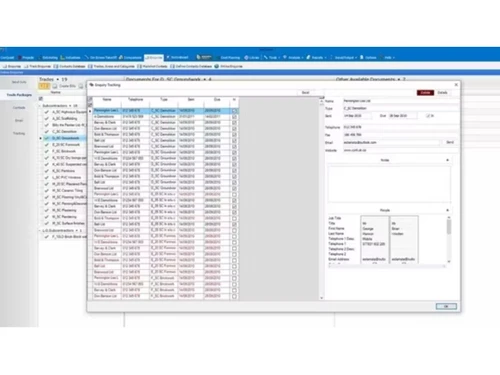The image size is (500, 375).
Task: Open Options icon in top ribbon
Action: point(362,58)
